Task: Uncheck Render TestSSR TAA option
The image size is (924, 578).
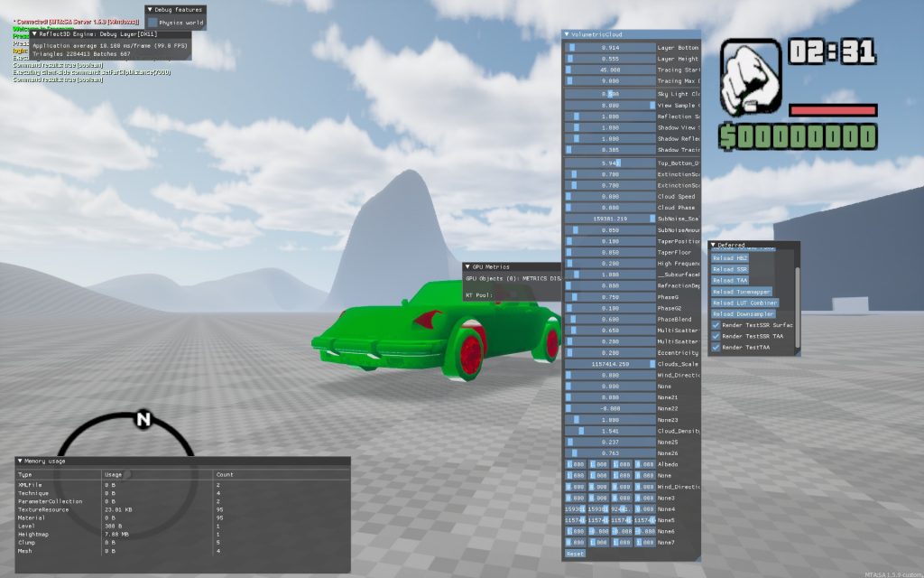Action: (716, 336)
